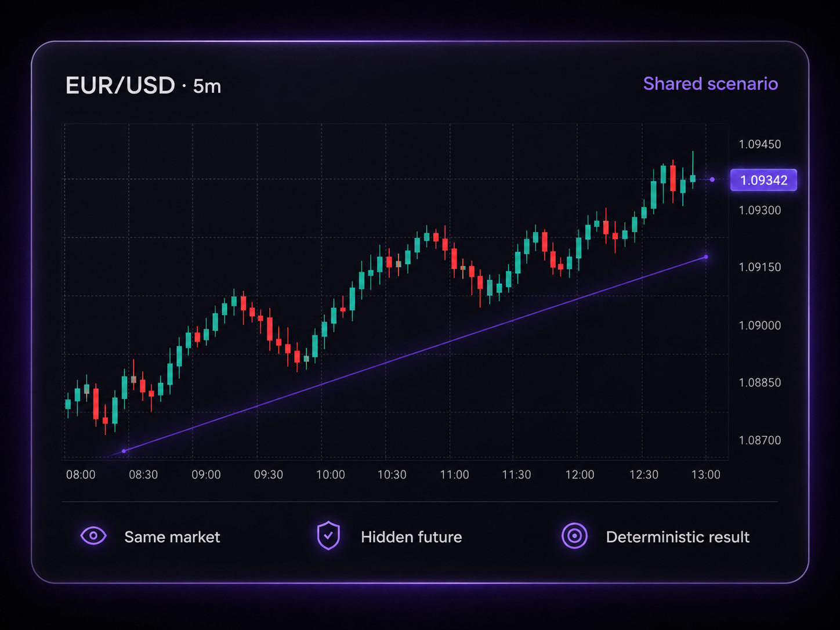Click the EUR/USD pair title
840x630 pixels.
120,86
